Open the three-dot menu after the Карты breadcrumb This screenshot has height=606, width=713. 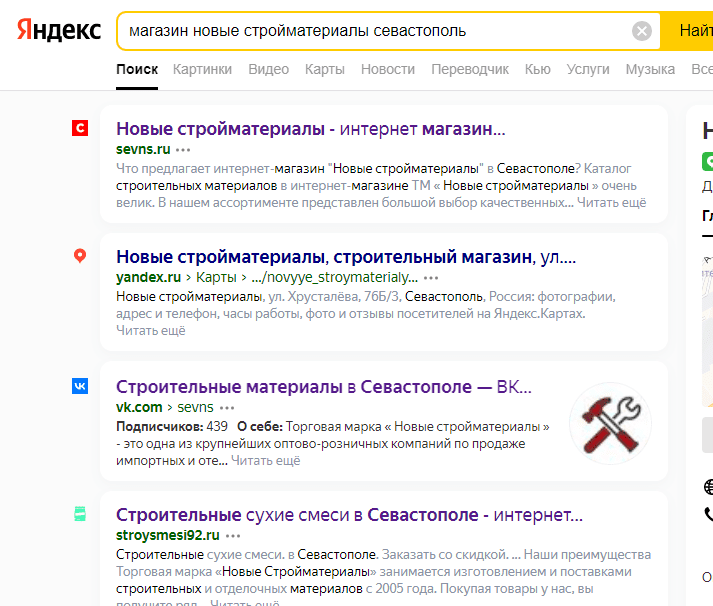click(x=431, y=278)
